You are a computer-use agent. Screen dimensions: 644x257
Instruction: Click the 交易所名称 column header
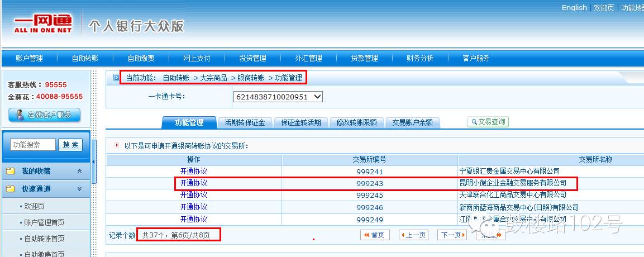coord(595,160)
